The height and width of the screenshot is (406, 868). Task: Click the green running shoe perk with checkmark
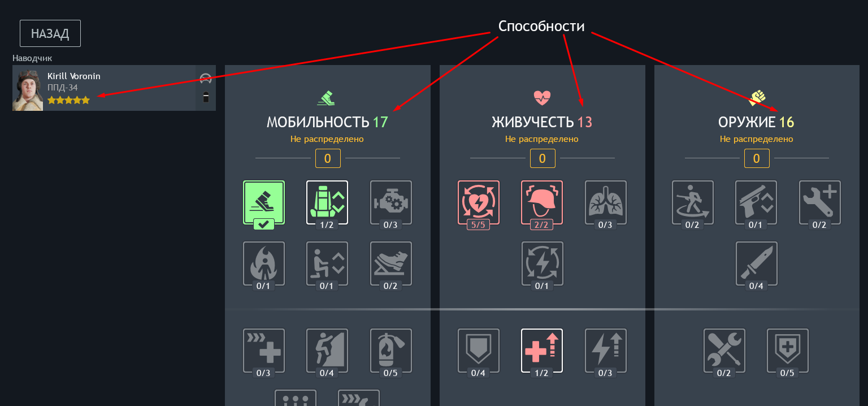tap(264, 202)
